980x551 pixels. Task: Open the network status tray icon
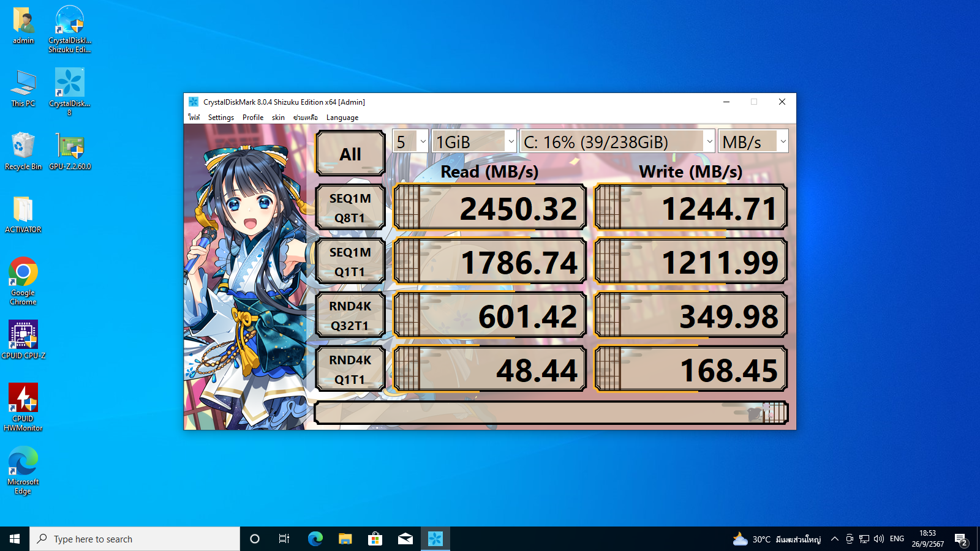pos(864,539)
